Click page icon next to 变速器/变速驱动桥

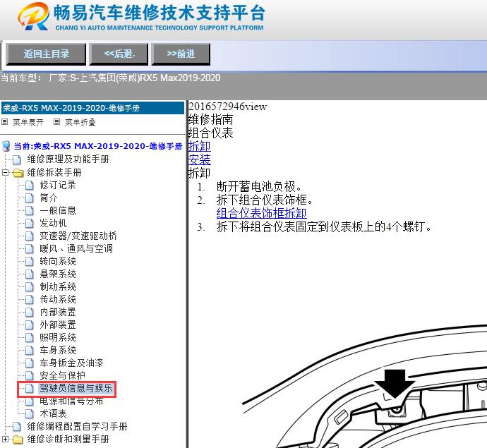(x=30, y=236)
